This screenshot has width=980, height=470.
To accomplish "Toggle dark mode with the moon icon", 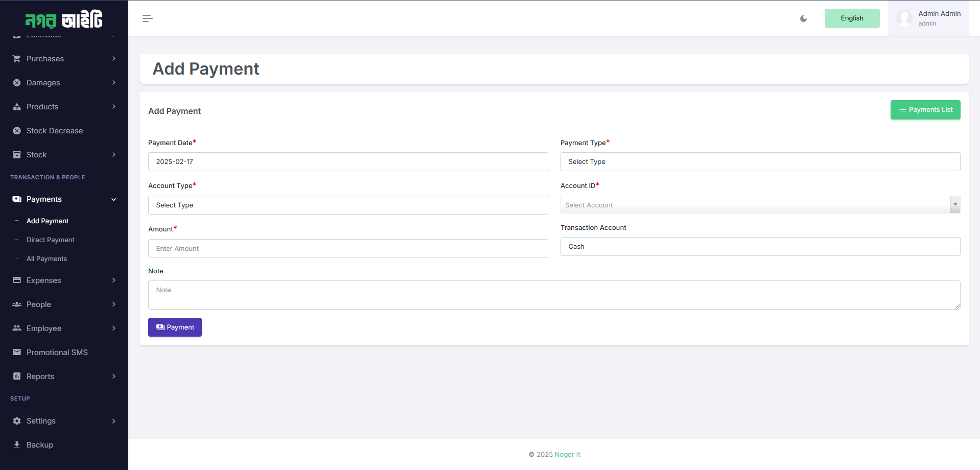I will (x=803, y=18).
